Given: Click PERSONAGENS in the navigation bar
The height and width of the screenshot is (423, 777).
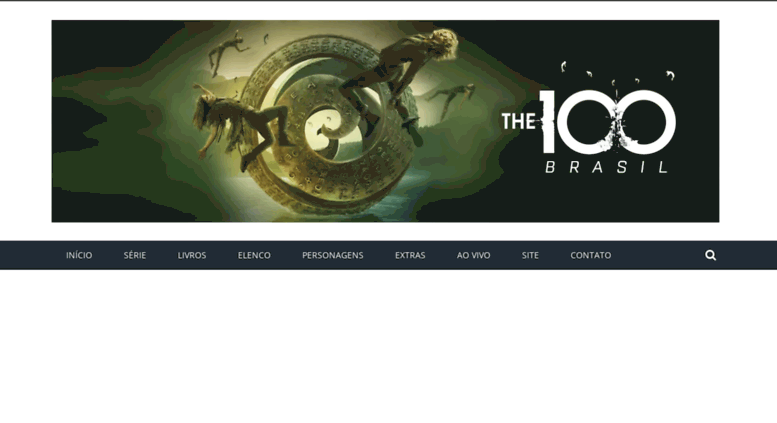Looking at the screenshot, I should coord(333,255).
